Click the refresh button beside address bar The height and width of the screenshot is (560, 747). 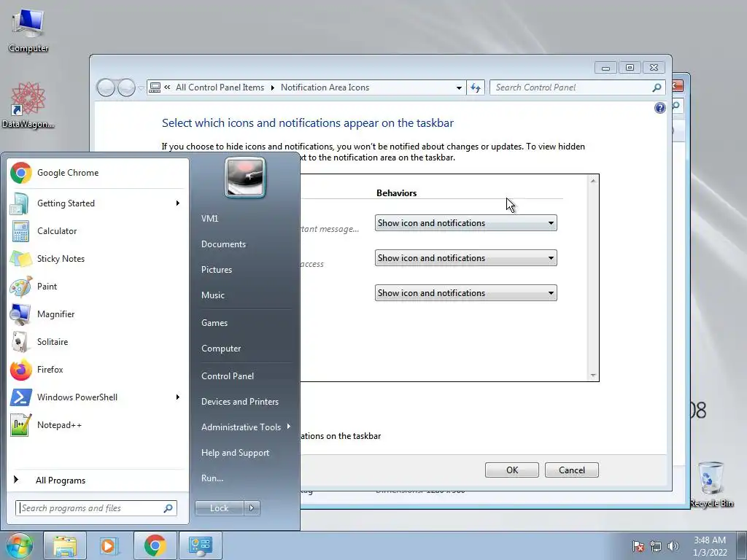[x=476, y=87]
